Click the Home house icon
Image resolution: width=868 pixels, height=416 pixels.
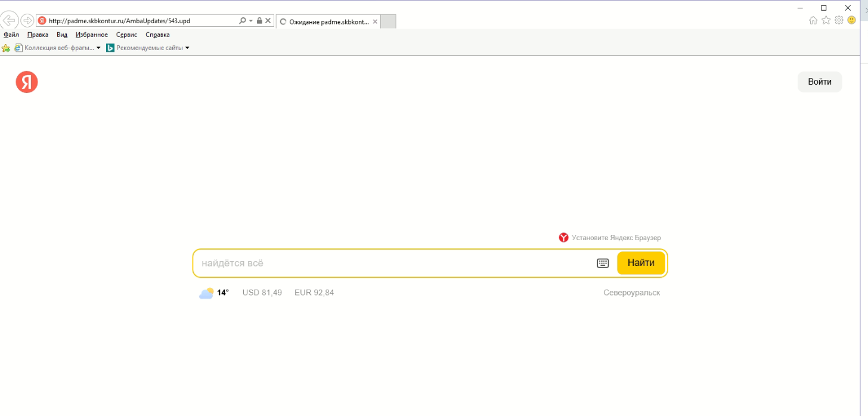813,20
